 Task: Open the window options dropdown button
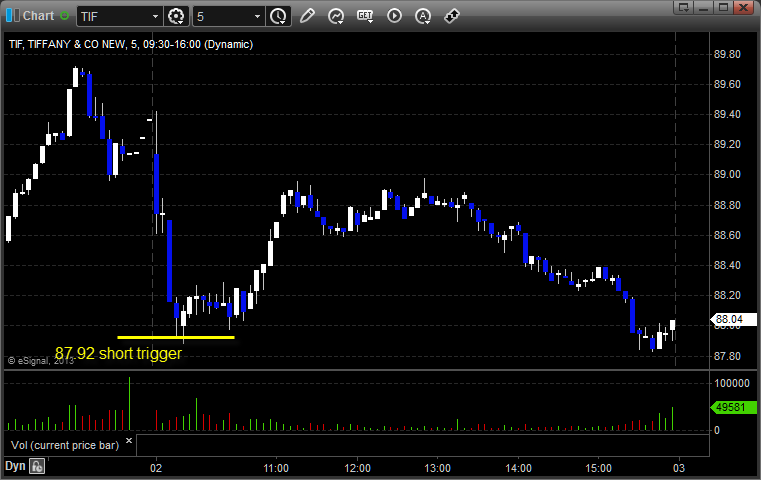684,7
